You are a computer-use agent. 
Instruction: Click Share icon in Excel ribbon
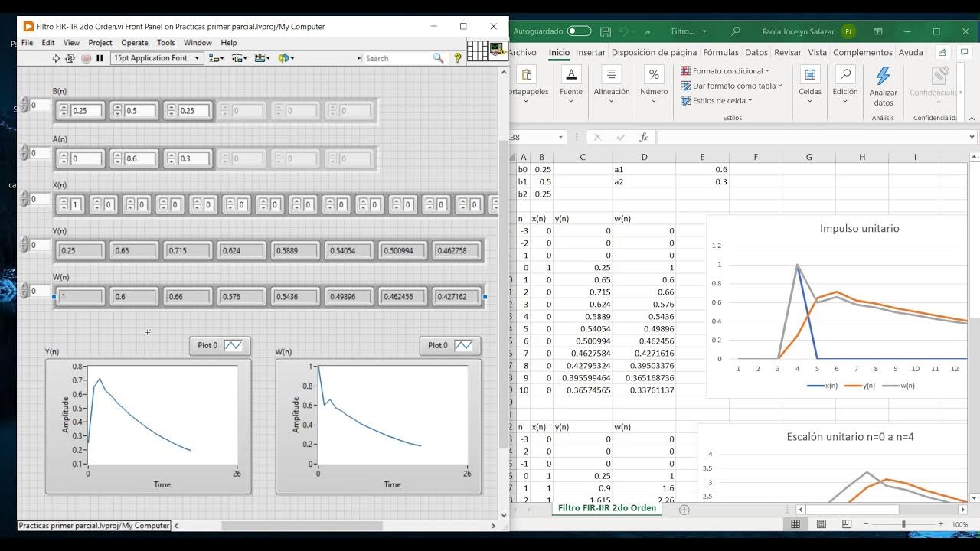click(x=943, y=52)
